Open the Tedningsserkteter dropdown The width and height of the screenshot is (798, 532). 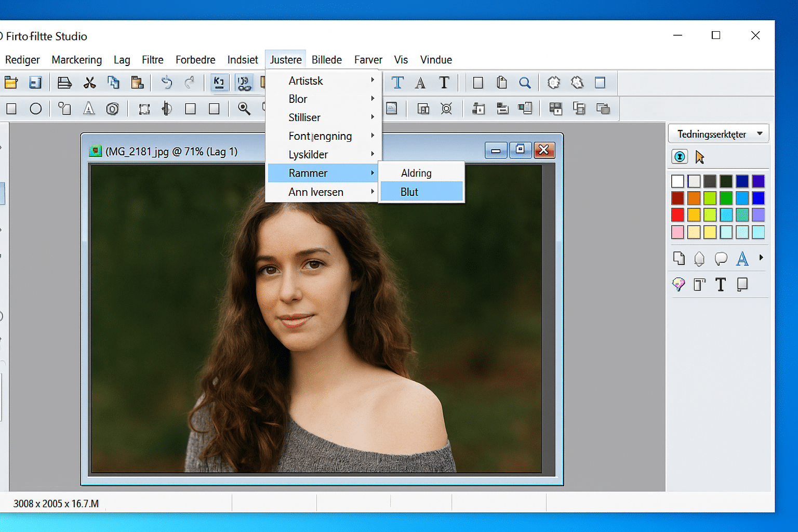coord(718,134)
